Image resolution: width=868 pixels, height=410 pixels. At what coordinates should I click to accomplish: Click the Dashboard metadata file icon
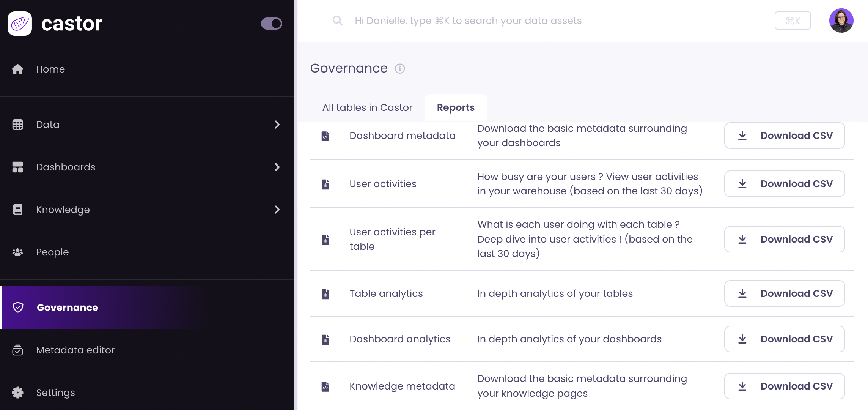pyautogui.click(x=325, y=136)
